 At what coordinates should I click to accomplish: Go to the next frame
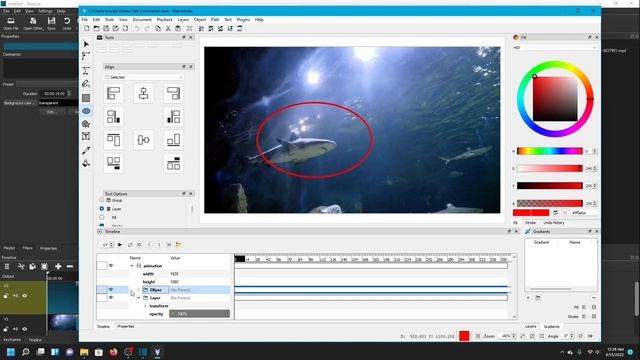pyautogui.click(x=159, y=244)
